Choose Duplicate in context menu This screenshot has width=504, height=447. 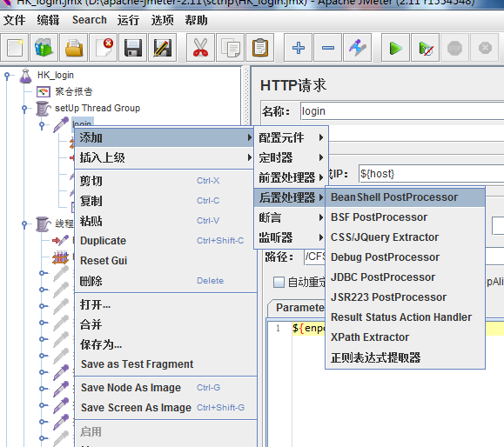tap(165, 241)
